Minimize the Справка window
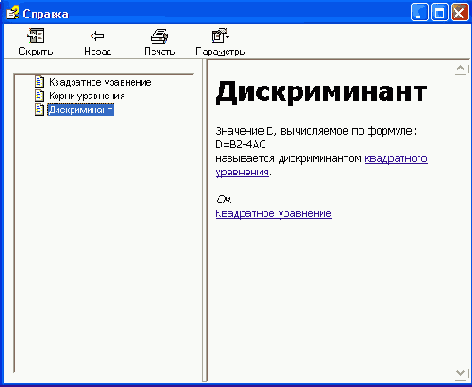The width and height of the screenshot is (472, 387). [x=420, y=13]
